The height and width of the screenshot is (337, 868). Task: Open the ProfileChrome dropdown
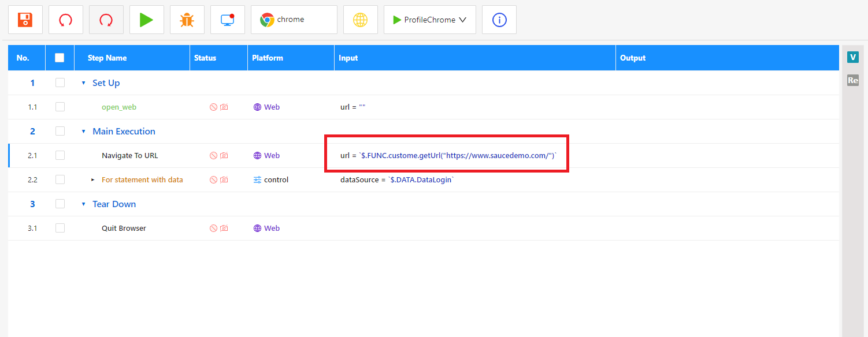tap(429, 20)
